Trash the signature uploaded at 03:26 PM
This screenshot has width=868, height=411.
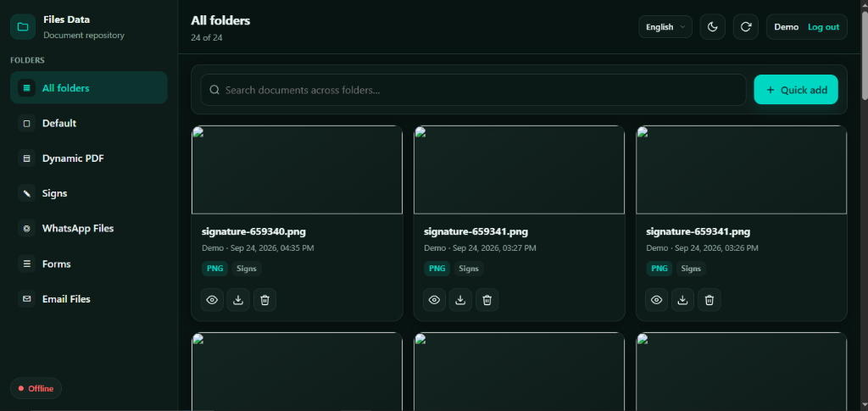pyautogui.click(x=709, y=300)
